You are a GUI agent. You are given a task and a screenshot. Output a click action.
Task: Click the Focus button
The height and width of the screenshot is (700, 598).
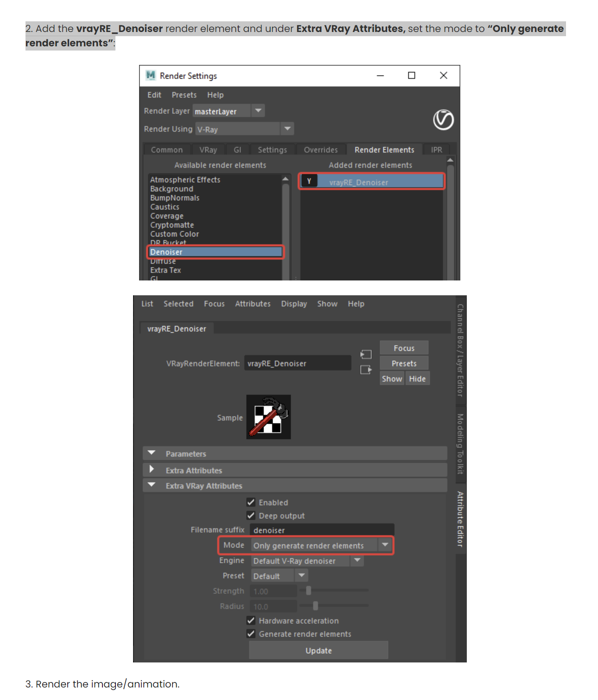pyautogui.click(x=404, y=348)
